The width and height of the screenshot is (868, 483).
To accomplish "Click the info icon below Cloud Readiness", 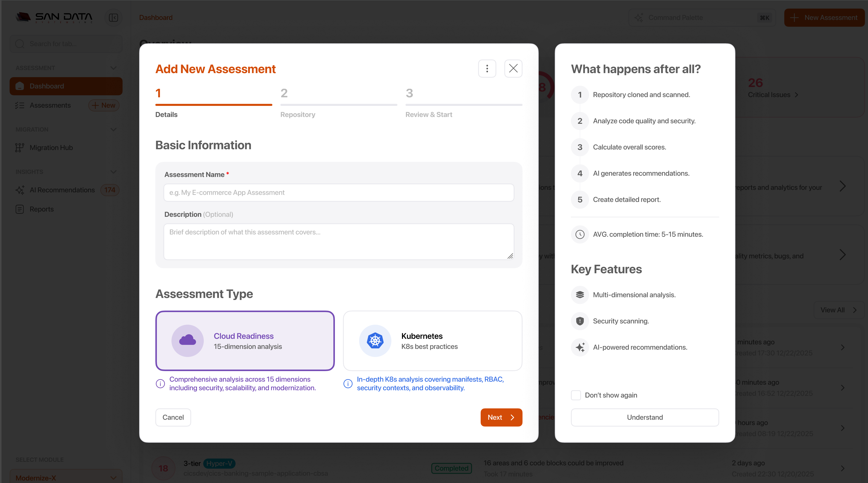I will pos(160,384).
